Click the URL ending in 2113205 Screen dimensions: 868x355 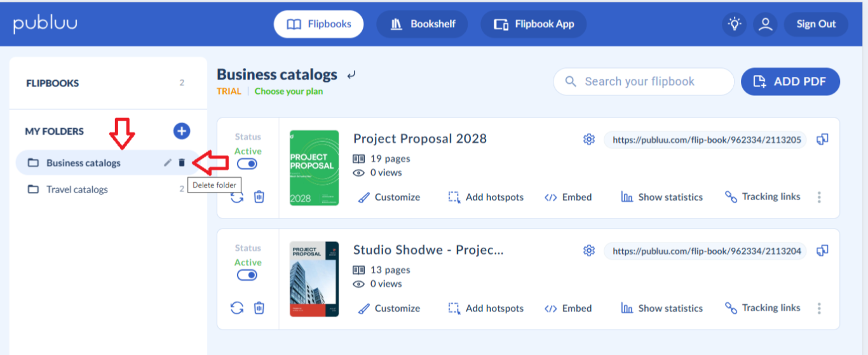(x=705, y=140)
